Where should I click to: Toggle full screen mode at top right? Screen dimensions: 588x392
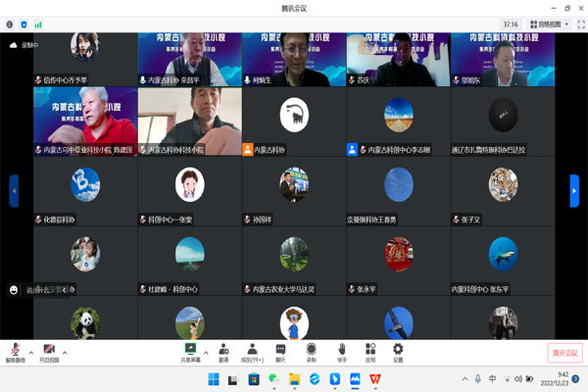click(580, 24)
